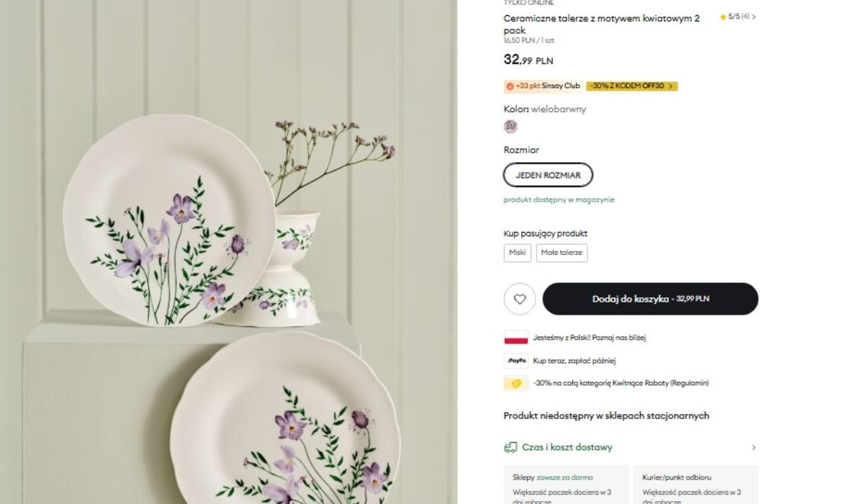Click the delivery truck icon
The height and width of the screenshot is (504, 864).
(x=510, y=447)
